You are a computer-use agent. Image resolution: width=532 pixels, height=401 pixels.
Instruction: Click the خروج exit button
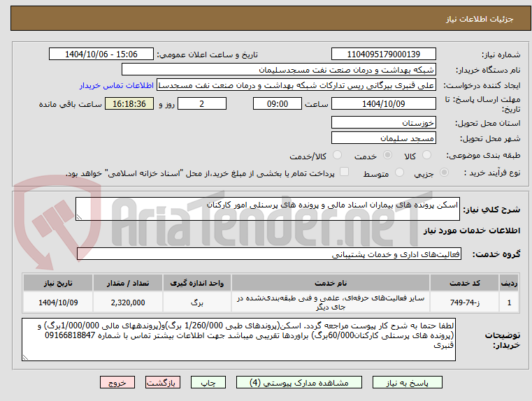(x=117, y=382)
